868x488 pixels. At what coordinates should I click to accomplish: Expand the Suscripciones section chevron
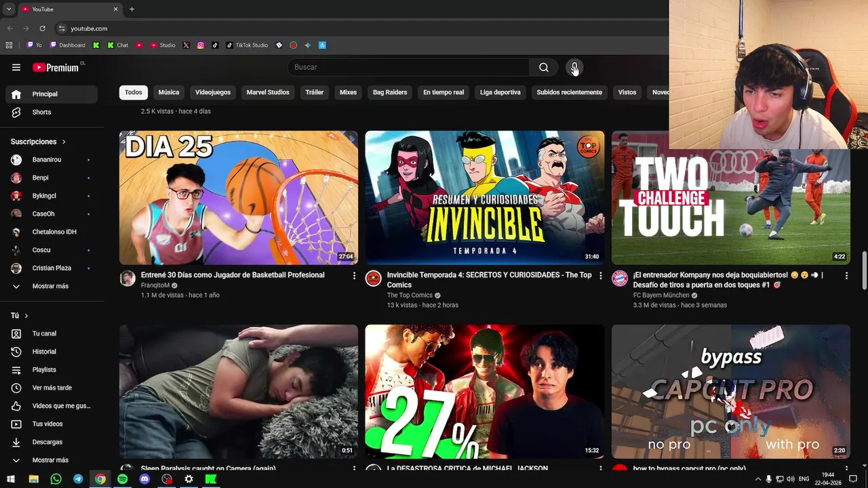pos(64,142)
